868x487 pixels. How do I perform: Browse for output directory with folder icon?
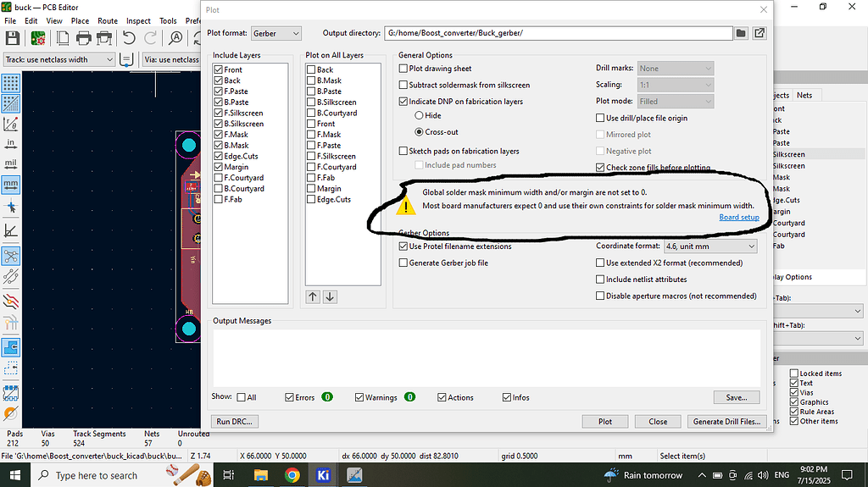[x=741, y=33]
